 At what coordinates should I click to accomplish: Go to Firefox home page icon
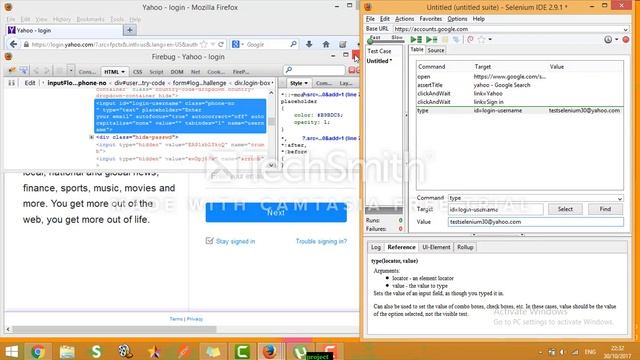coord(326,44)
